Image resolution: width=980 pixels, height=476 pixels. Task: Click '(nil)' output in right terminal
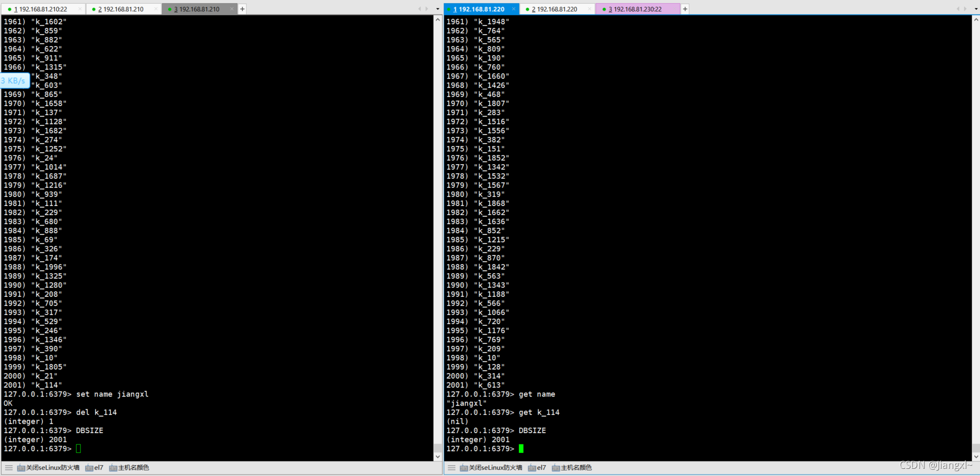pos(458,421)
